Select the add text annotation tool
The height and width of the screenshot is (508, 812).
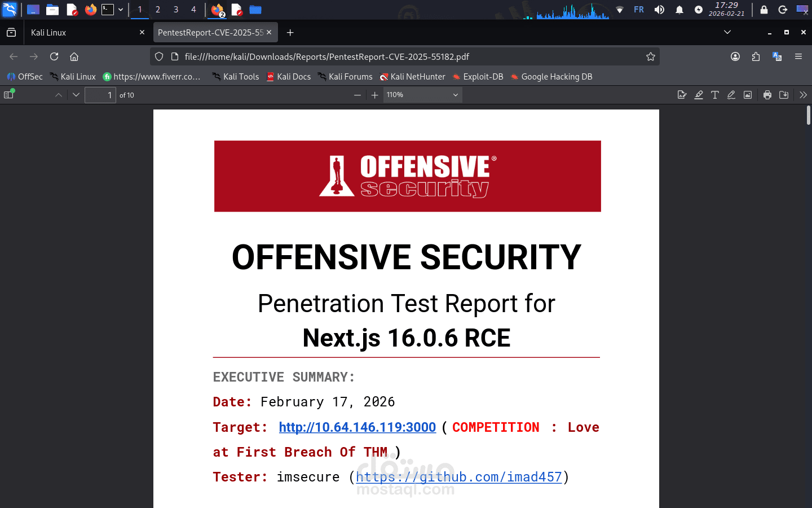click(715, 94)
